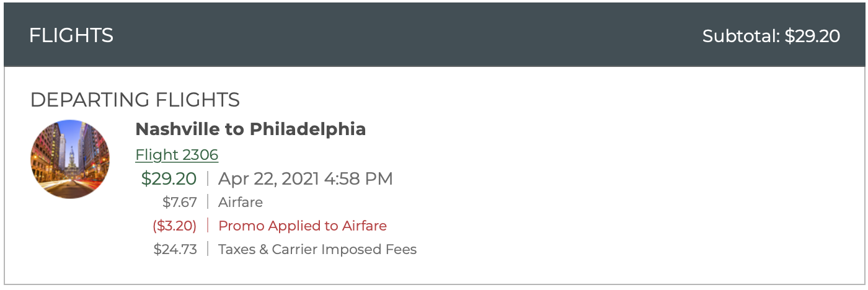
Task: Click the $24.73 taxes amount
Action: (x=175, y=250)
